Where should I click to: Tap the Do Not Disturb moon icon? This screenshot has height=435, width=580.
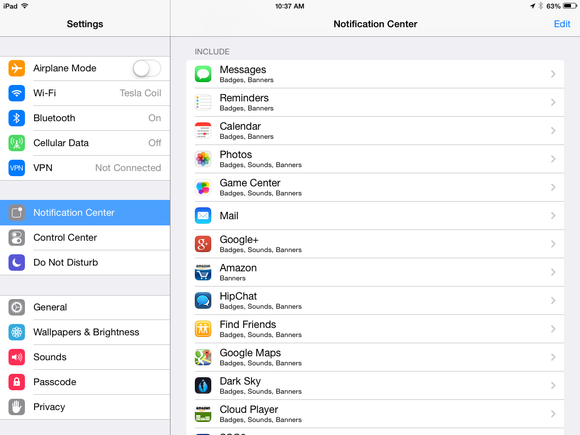coord(17,262)
